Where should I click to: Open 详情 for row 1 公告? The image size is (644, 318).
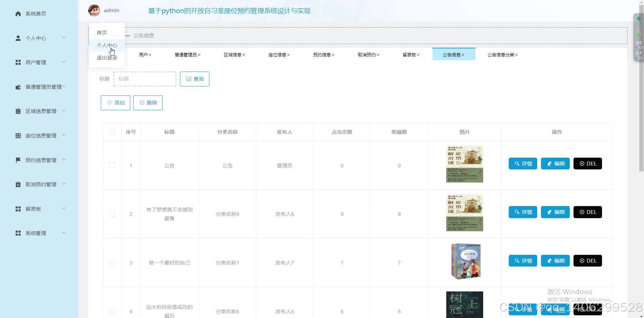(x=523, y=164)
